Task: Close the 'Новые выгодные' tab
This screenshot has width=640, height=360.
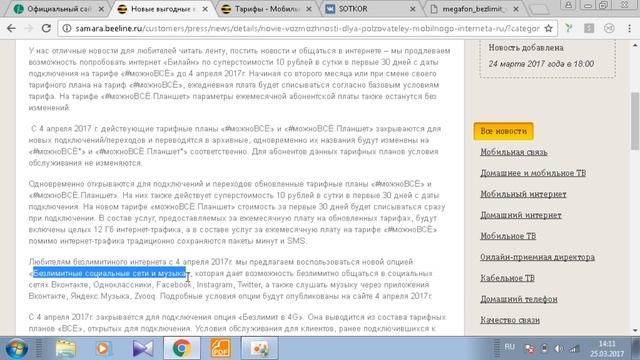Action: point(205,9)
